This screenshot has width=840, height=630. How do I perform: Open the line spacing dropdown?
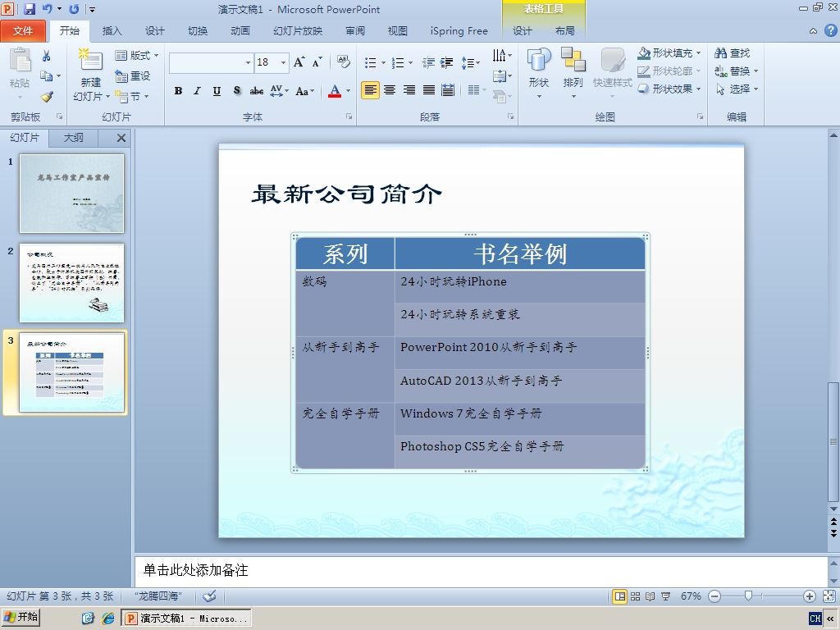[470, 62]
